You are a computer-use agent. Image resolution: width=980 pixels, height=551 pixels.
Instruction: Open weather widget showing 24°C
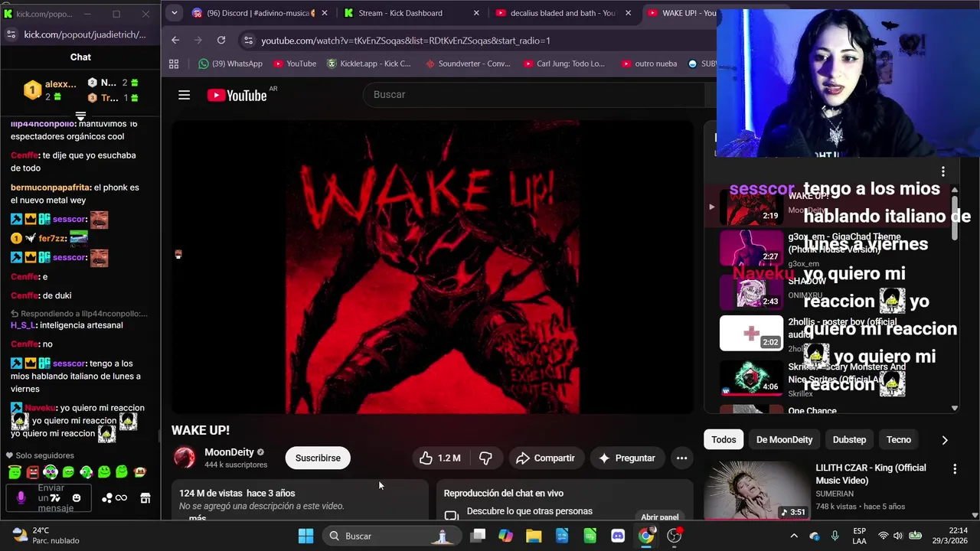[46, 535]
